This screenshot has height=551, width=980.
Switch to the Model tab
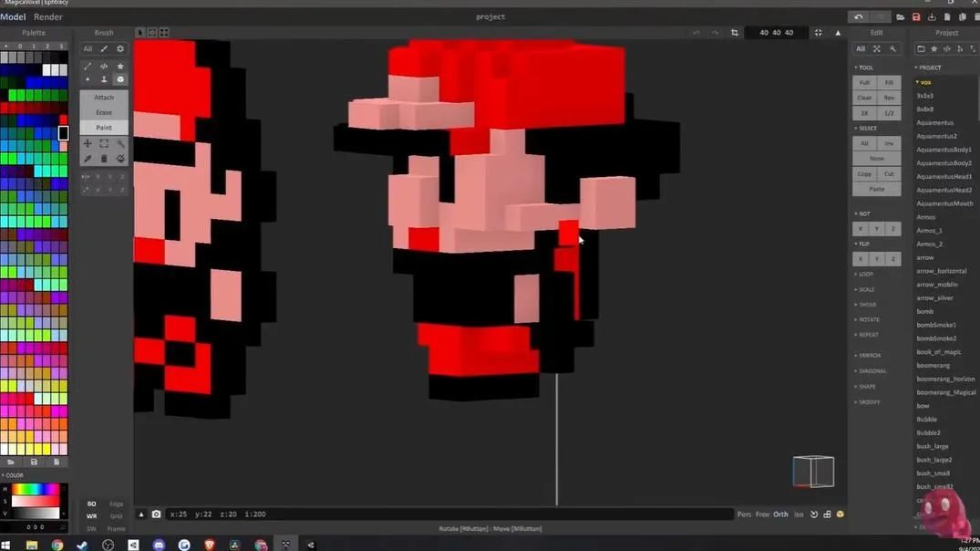point(13,17)
